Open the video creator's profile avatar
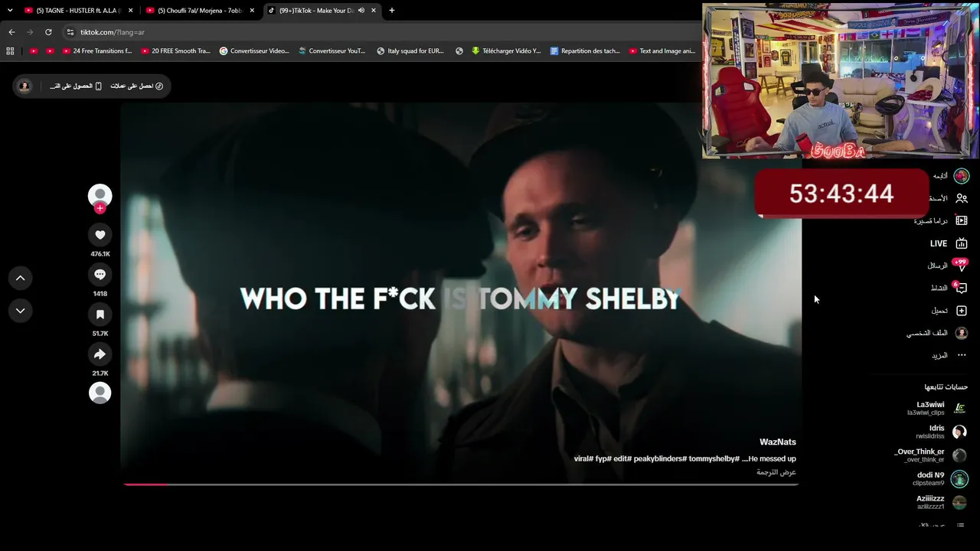The height and width of the screenshot is (551, 980). click(x=100, y=196)
